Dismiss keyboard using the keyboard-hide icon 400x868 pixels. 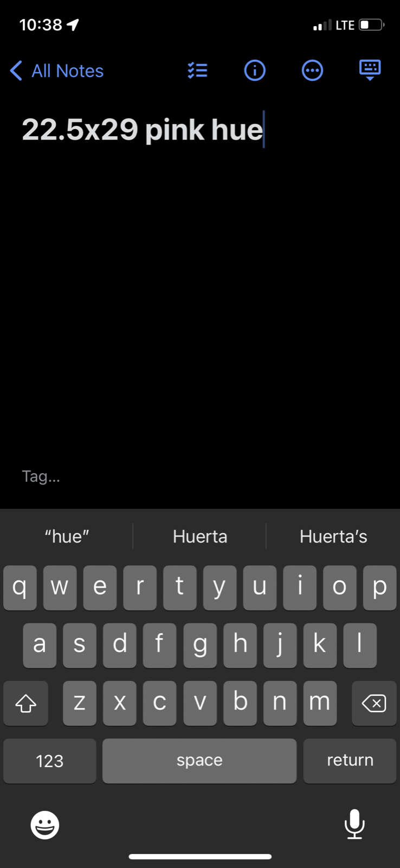[x=370, y=71]
